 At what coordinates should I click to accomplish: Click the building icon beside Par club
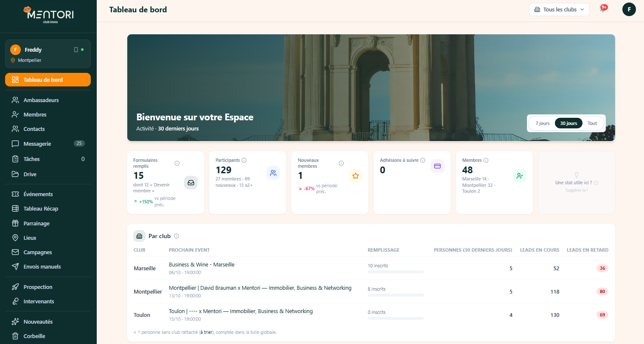tap(139, 236)
